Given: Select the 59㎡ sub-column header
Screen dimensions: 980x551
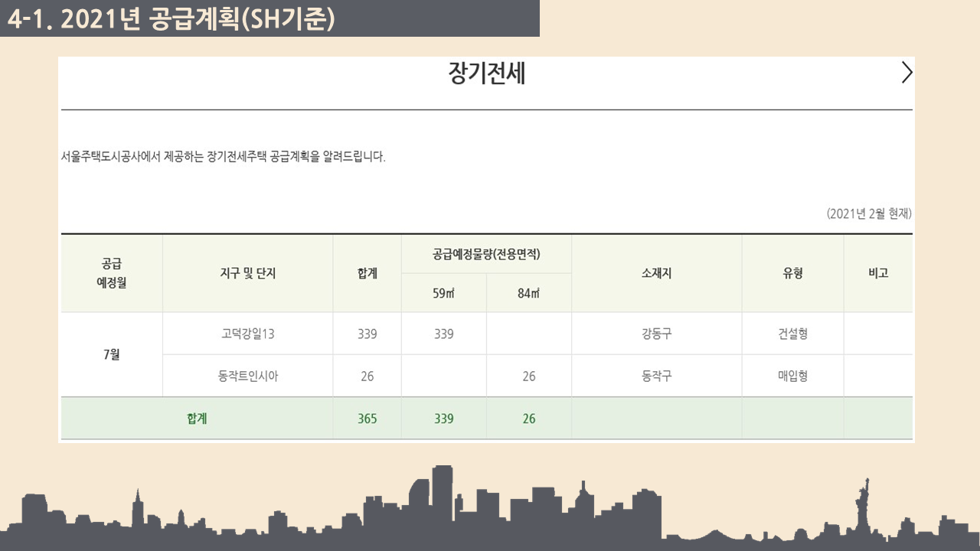Looking at the screenshot, I should coord(443,293).
